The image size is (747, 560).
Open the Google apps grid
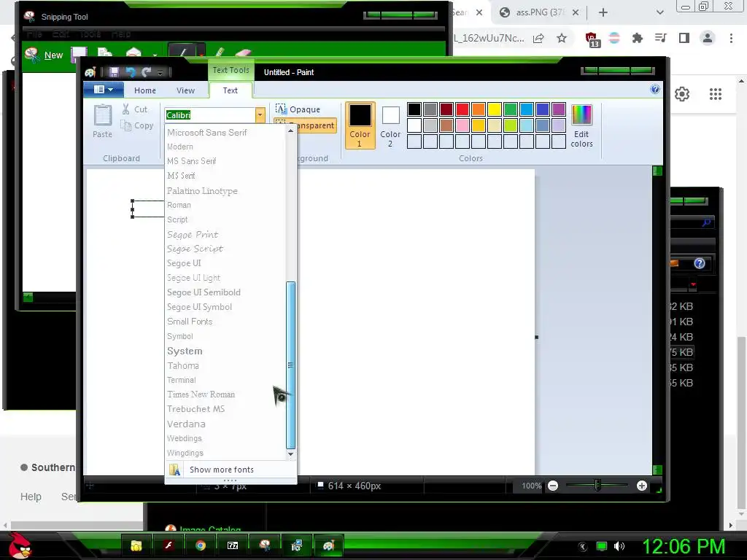(x=716, y=94)
